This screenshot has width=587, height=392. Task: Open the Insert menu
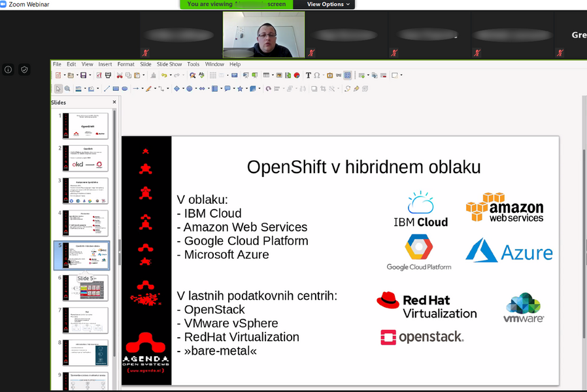[105, 64]
